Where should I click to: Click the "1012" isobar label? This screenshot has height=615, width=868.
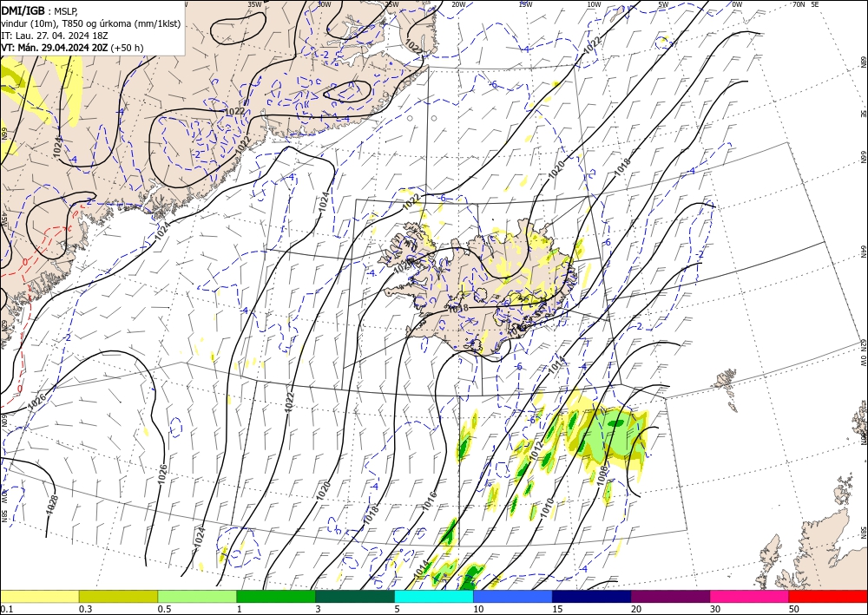coord(536,451)
